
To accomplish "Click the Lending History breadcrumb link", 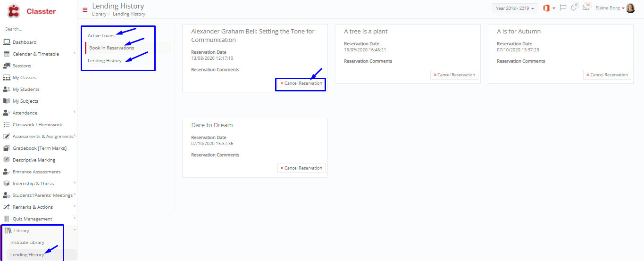I will [x=129, y=14].
